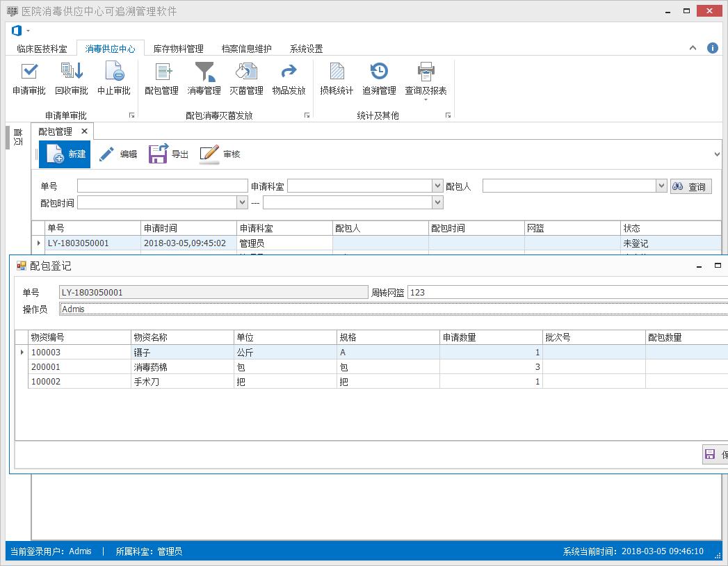The image size is (728, 566).
Task: Expand the toolbar overflow chevron at right
Action: coord(718,154)
